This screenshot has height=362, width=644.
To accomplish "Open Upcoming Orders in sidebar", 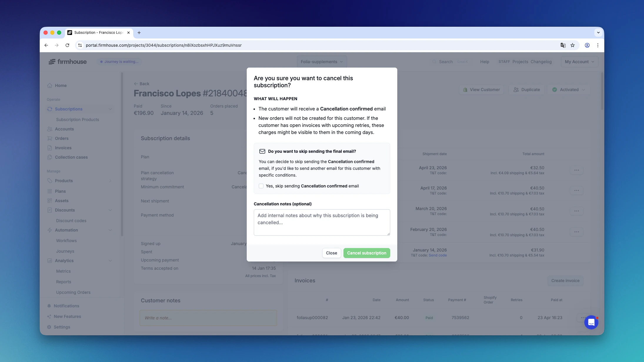I will coord(73,292).
